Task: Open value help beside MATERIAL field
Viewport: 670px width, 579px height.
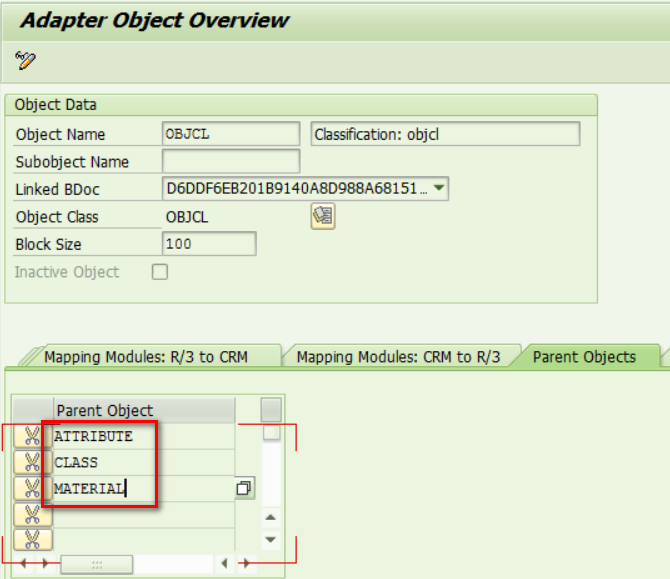Action: [x=244, y=488]
